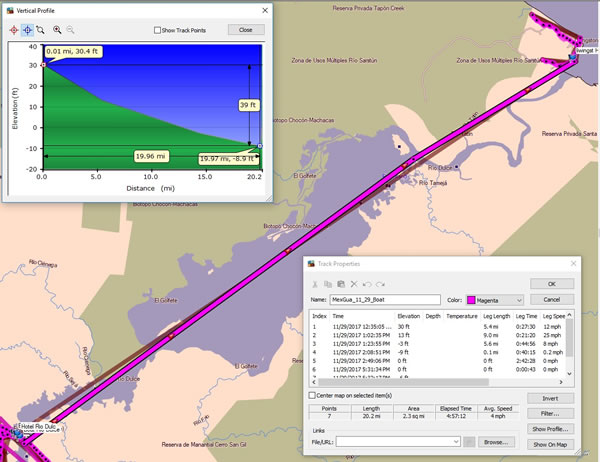The width and height of the screenshot is (600, 462).
Task: Select track point row 5 at 2:49:06 PM
Action: (438, 361)
